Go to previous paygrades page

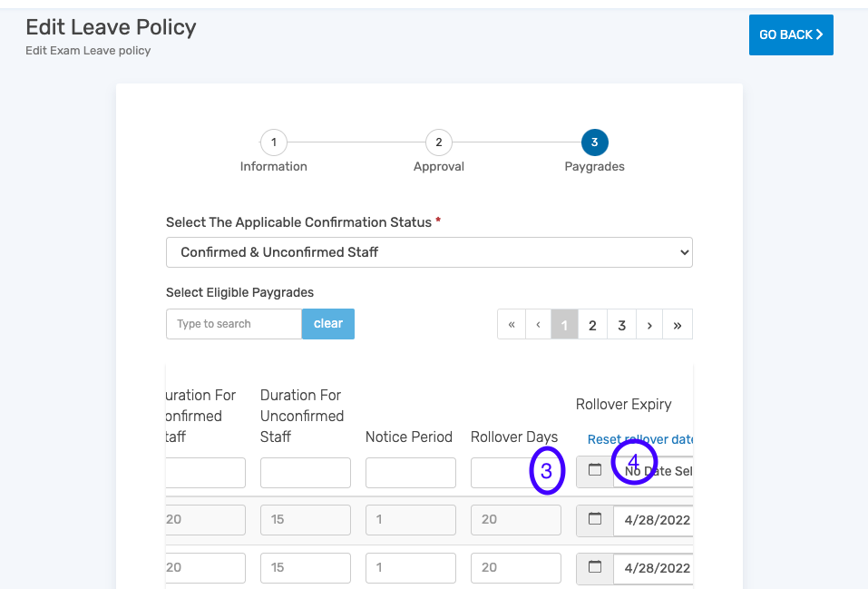click(x=538, y=325)
